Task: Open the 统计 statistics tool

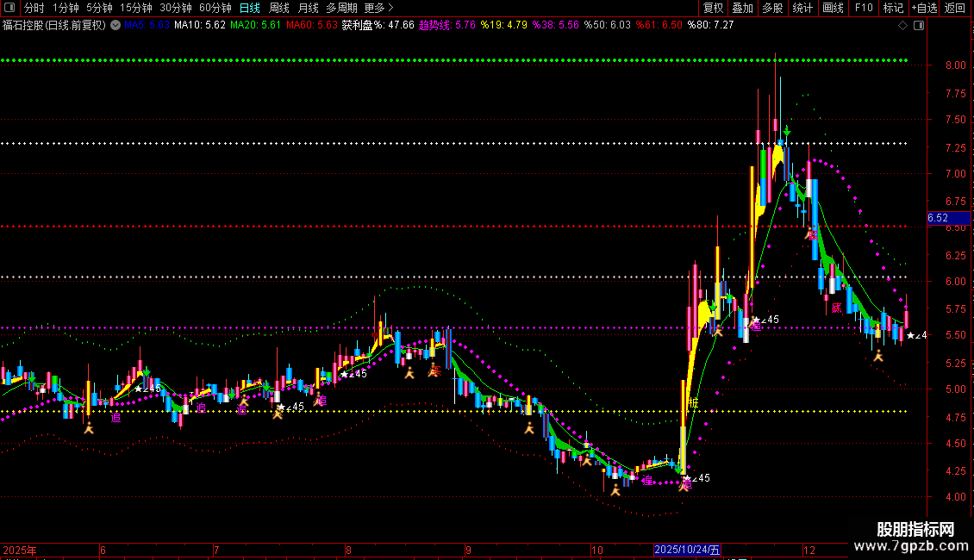Action: coord(802,8)
